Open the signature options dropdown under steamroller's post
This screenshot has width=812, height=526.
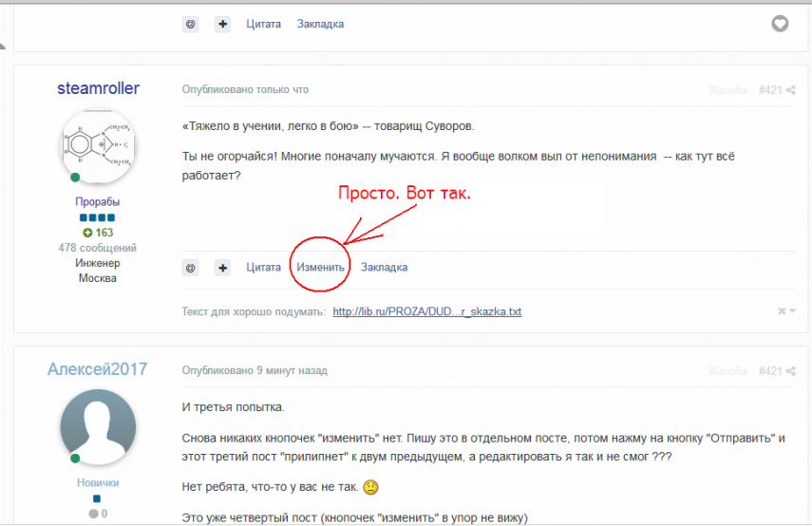[x=786, y=311]
